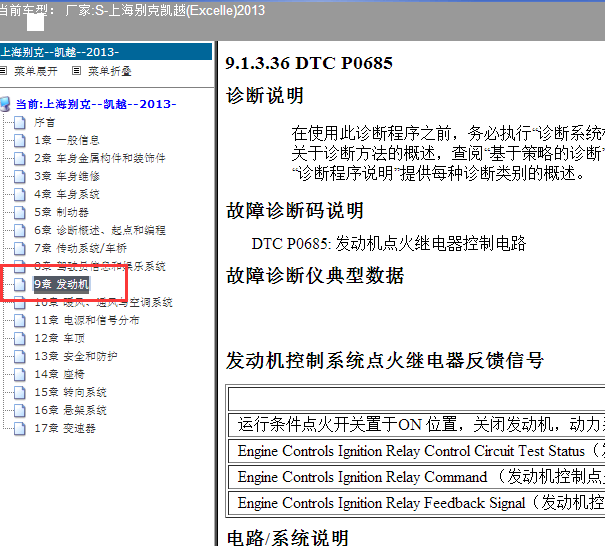Click the 故障诊断仪典型数据 heading
Image resolution: width=605 pixels, height=546 pixels.
pos(315,276)
